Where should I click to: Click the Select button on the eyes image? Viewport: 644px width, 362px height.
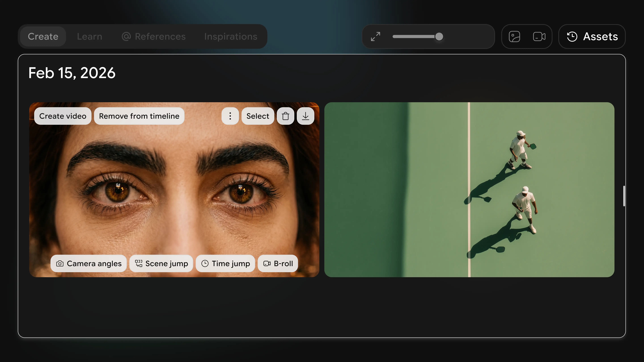click(x=258, y=116)
